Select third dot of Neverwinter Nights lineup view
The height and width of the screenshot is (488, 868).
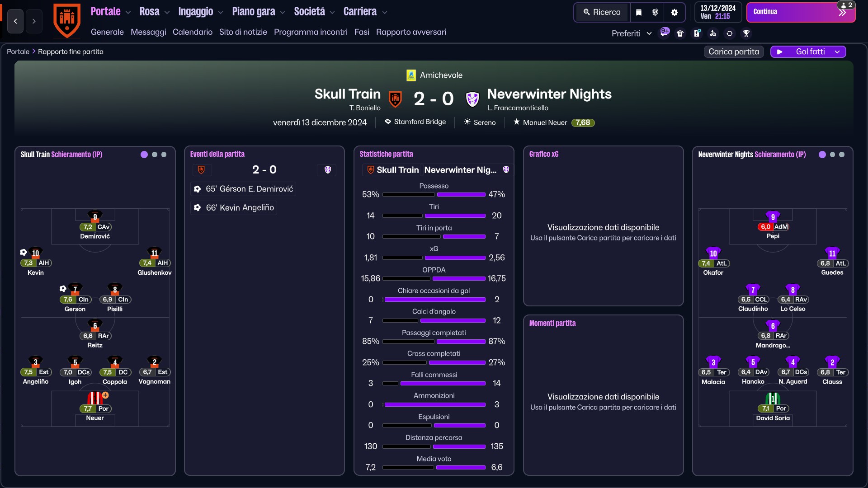[842, 155]
